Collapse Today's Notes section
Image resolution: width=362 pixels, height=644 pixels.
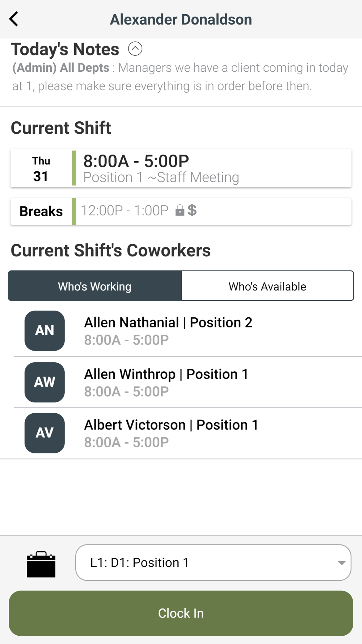coord(135,49)
